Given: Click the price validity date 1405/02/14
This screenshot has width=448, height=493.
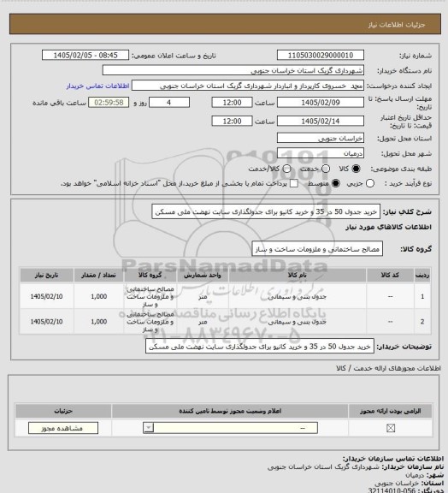Looking at the screenshot, I should [x=321, y=121].
